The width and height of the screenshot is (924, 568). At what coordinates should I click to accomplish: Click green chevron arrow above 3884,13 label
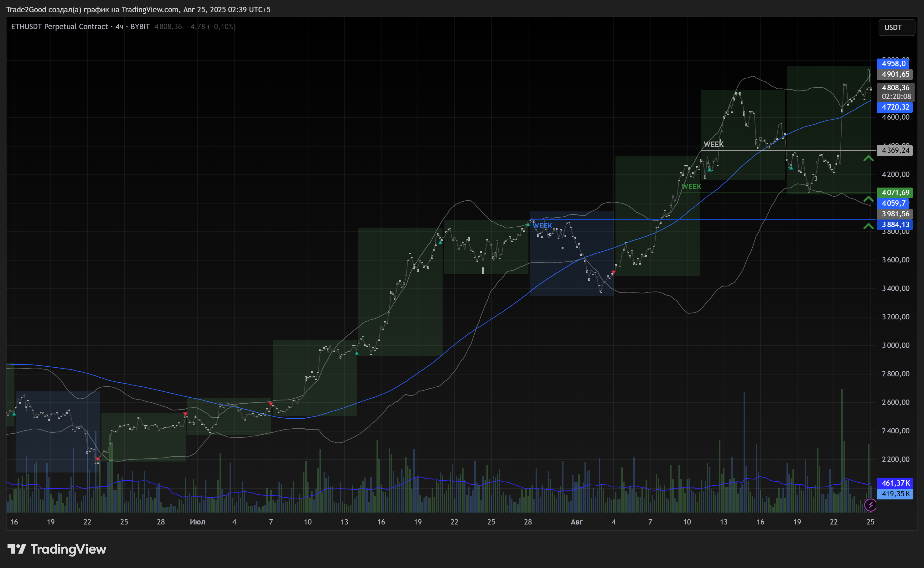[868, 226]
